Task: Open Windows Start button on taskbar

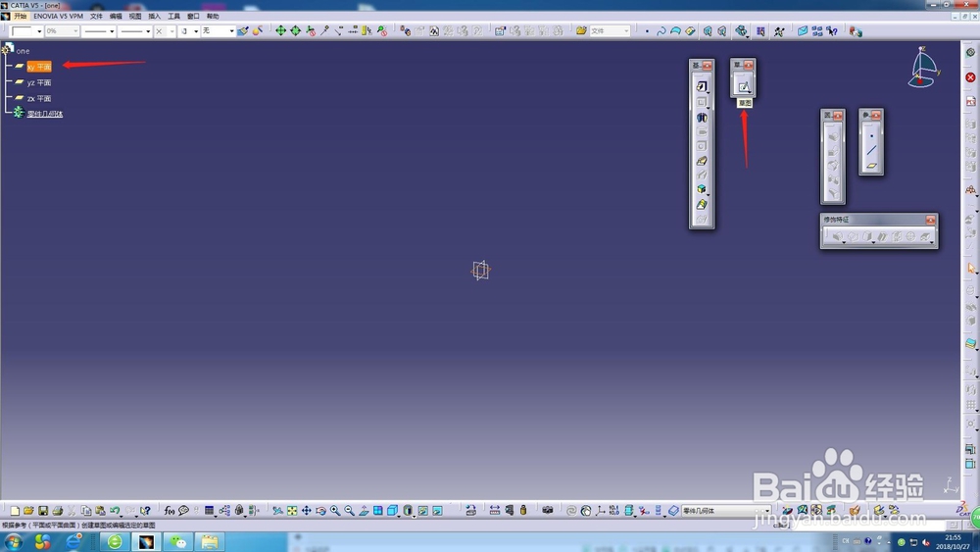Action: [x=13, y=541]
